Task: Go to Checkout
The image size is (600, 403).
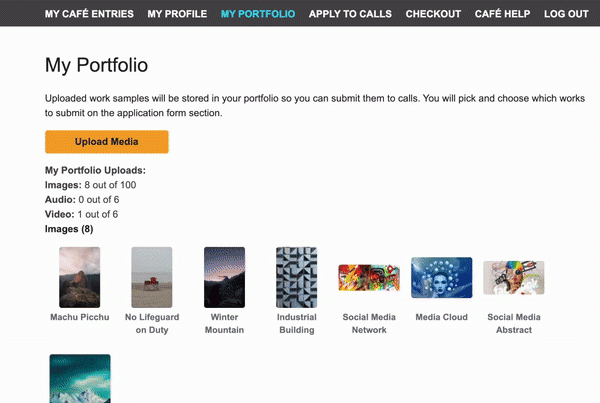Action: tap(433, 14)
